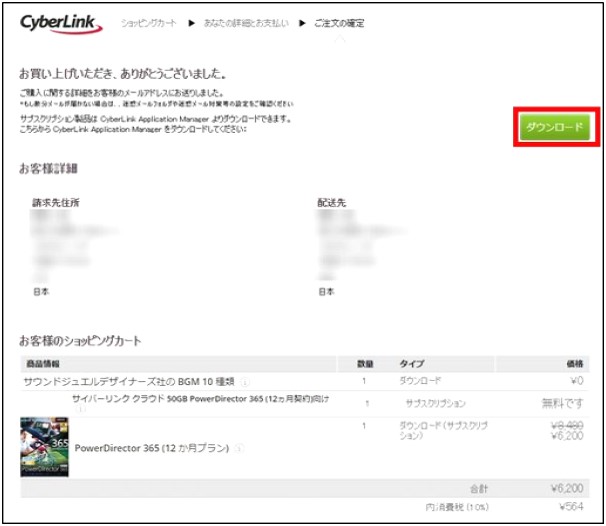Click サウンドジュエルデザイナーズ社の BGM 10 種類 row text
The image size is (606, 526).
pos(129,382)
